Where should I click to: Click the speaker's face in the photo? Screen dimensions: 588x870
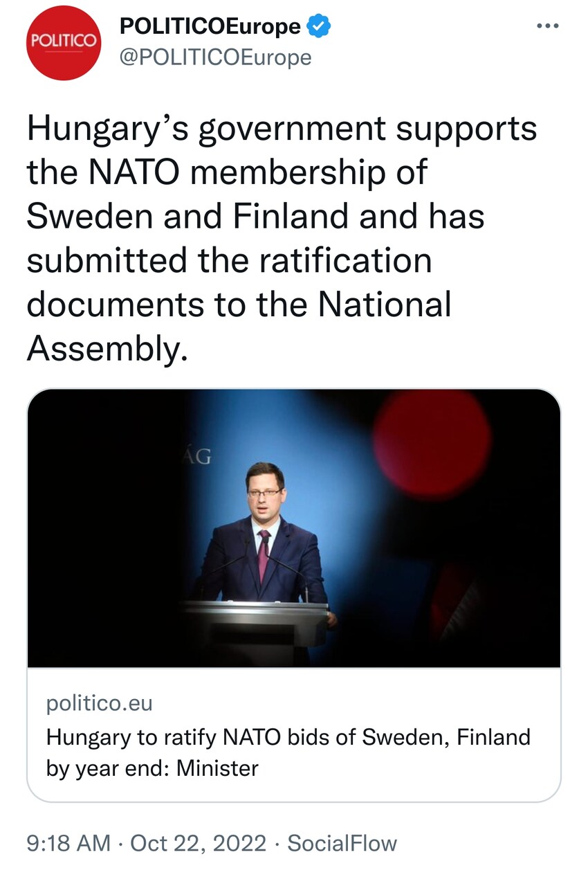tap(265, 494)
